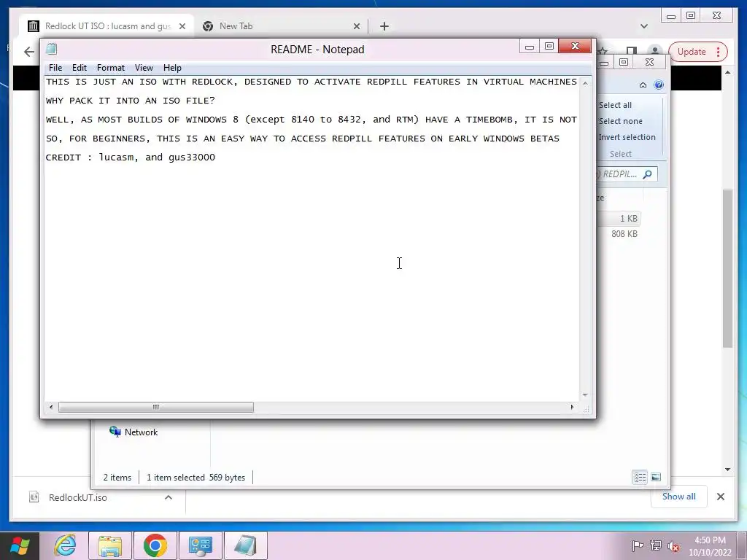The width and height of the screenshot is (747, 560).
Task: Open network tray icon
Action: (656, 545)
